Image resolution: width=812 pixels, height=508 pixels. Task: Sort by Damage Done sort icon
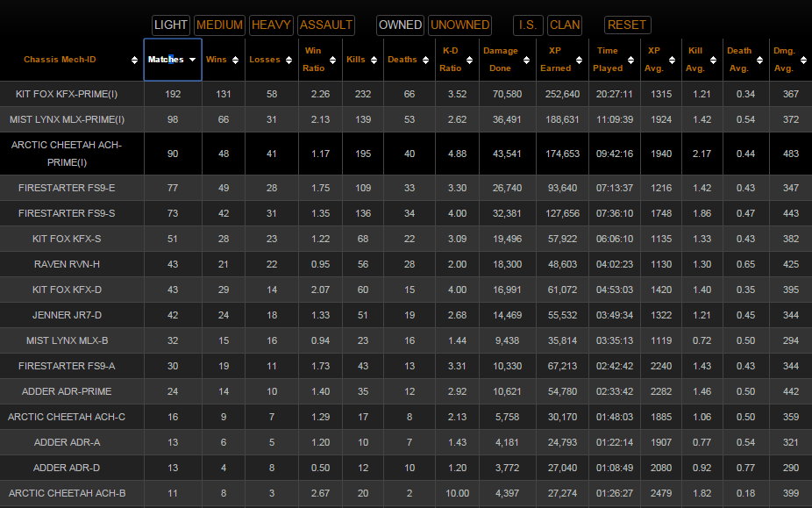click(525, 60)
